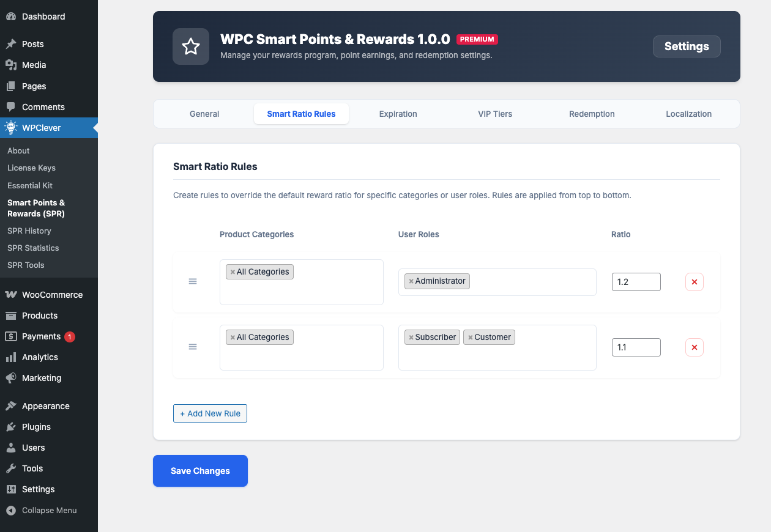Click the star plugin logo icon

tap(191, 46)
